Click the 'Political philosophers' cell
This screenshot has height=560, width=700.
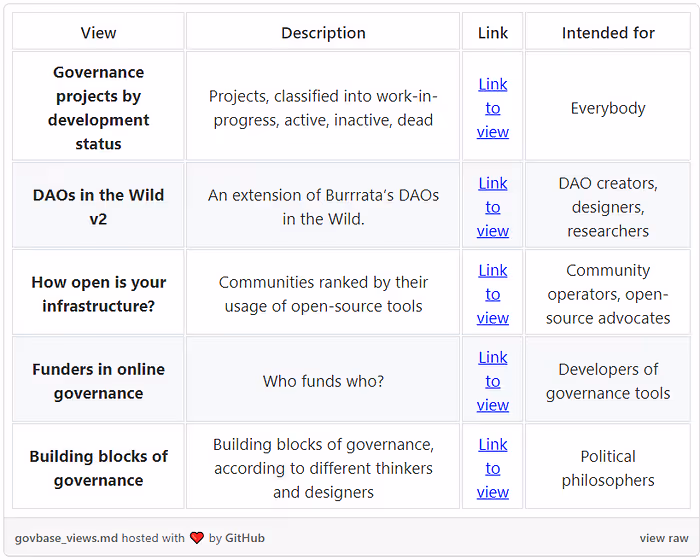[x=608, y=468]
